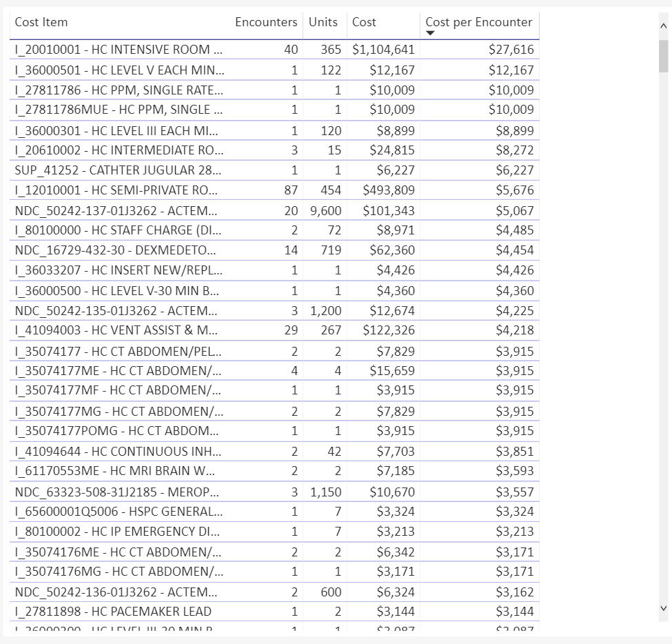Click the $122,326 cost cell
The height and width of the screenshot is (644, 672).
click(389, 330)
